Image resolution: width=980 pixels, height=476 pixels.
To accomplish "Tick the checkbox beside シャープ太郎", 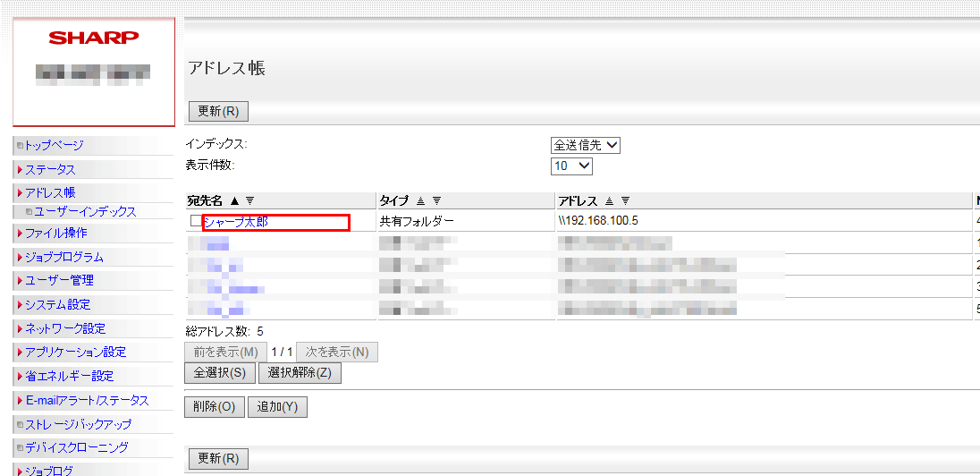I will [x=196, y=221].
